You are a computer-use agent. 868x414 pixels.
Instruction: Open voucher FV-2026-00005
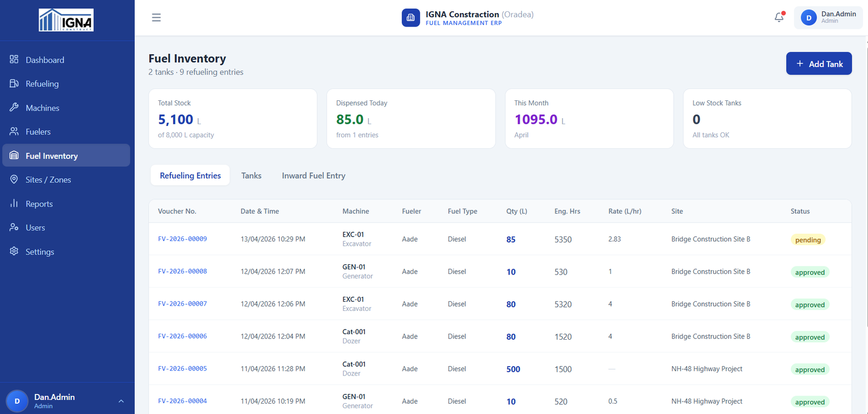(182, 368)
